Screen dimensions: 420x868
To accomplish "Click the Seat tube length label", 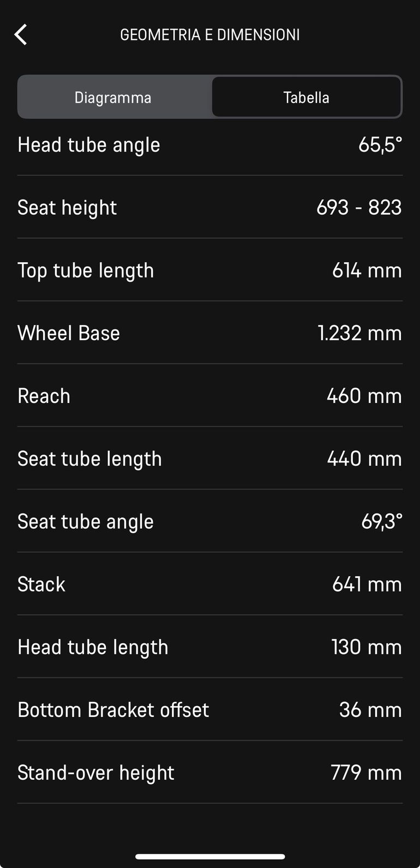I will click(x=89, y=459).
